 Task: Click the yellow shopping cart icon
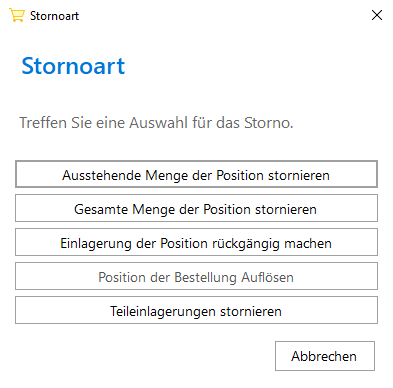17,15
